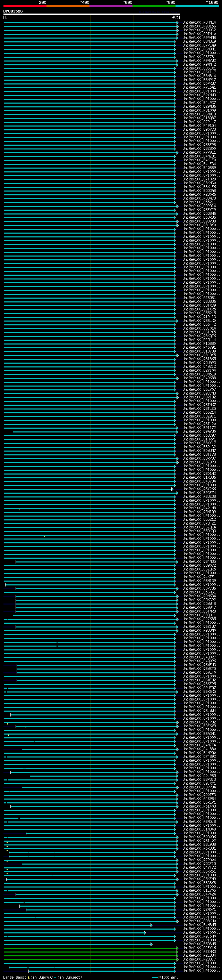222x980 pixels.
Task: Select hit label UniRef100_B6K6X5
Action: point(199,691)
